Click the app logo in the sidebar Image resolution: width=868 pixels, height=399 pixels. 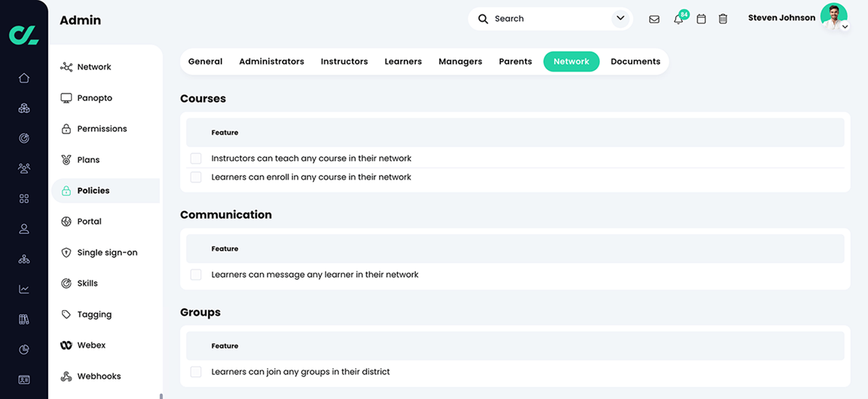point(24,35)
